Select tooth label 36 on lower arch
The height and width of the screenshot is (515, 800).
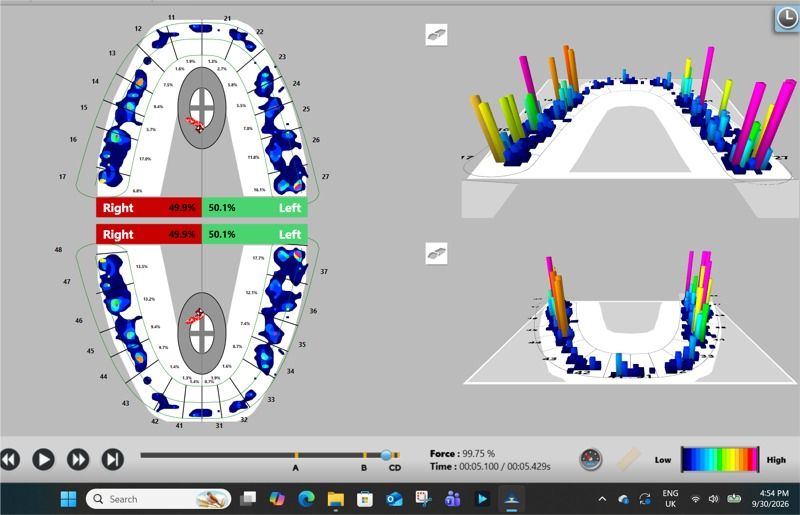click(x=313, y=311)
